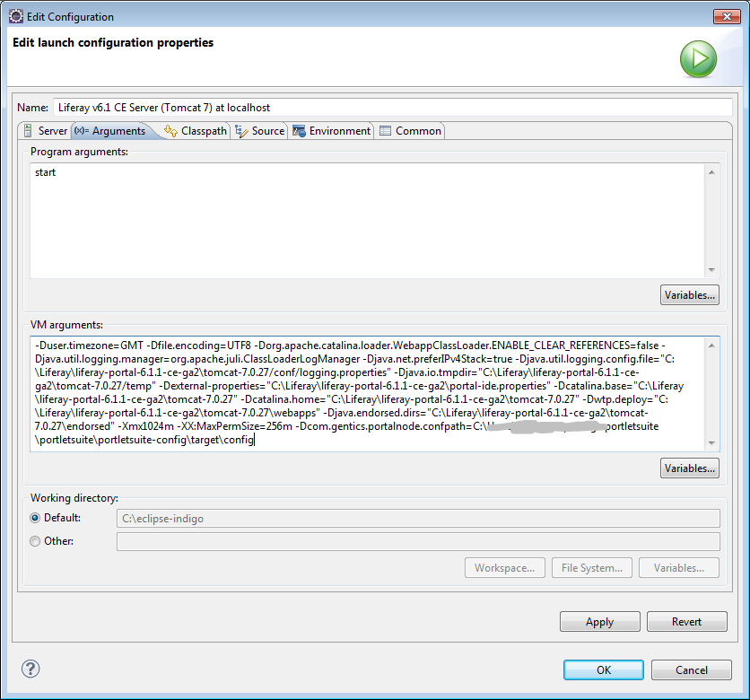Open the Source tab
The width and height of the screenshot is (750, 700).
point(260,131)
